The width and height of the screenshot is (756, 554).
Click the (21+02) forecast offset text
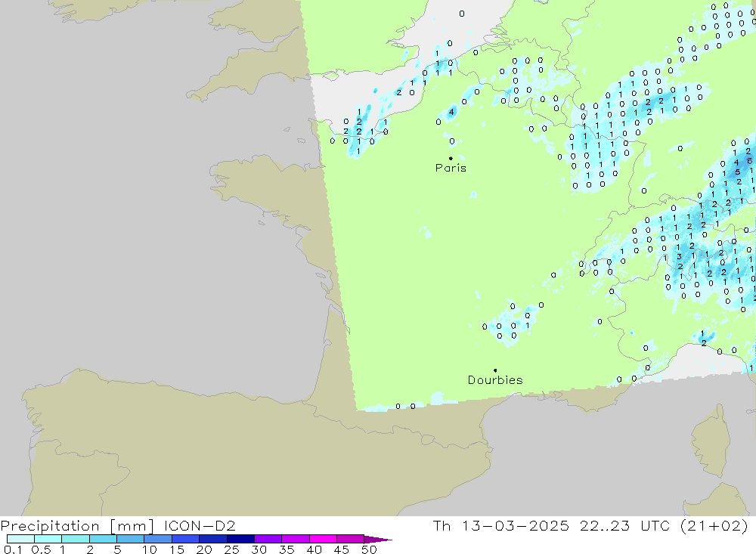(714, 525)
